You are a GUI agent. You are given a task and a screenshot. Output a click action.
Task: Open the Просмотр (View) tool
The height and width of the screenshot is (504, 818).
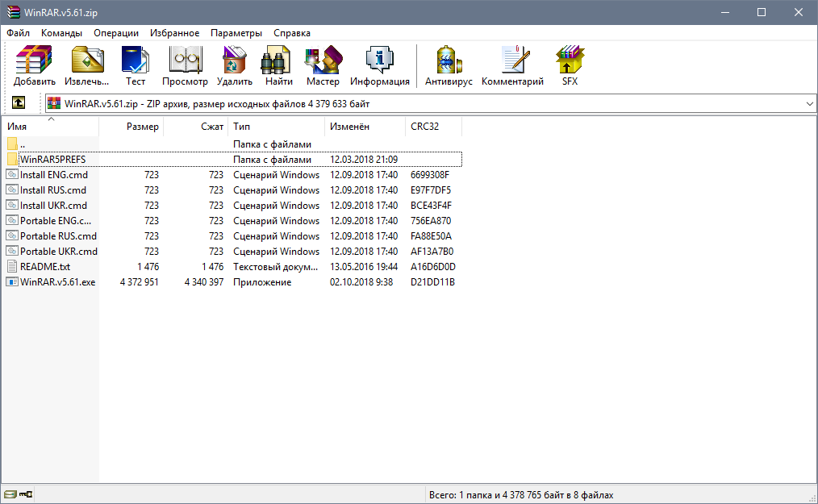click(185, 66)
